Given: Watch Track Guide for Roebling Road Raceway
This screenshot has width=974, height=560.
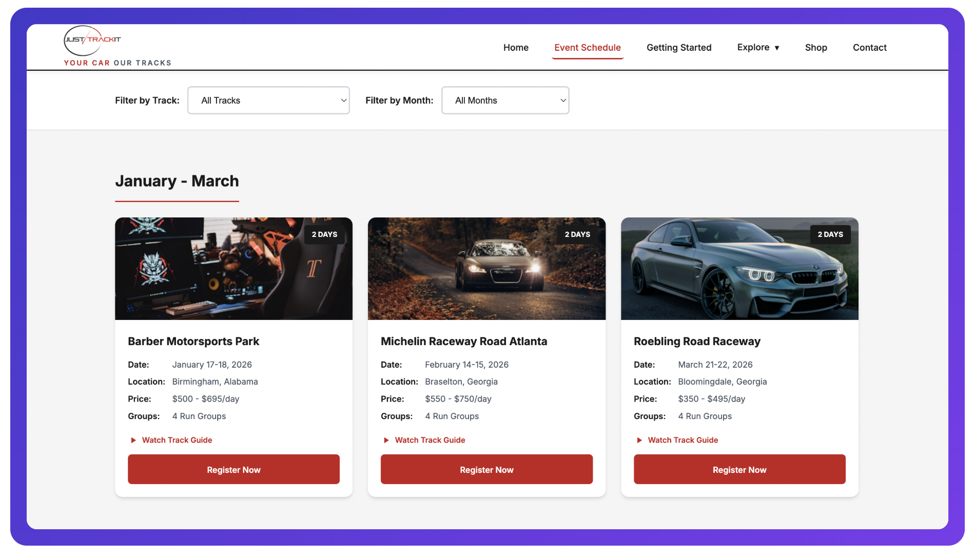Looking at the screenshot, I should coord(677,440).
